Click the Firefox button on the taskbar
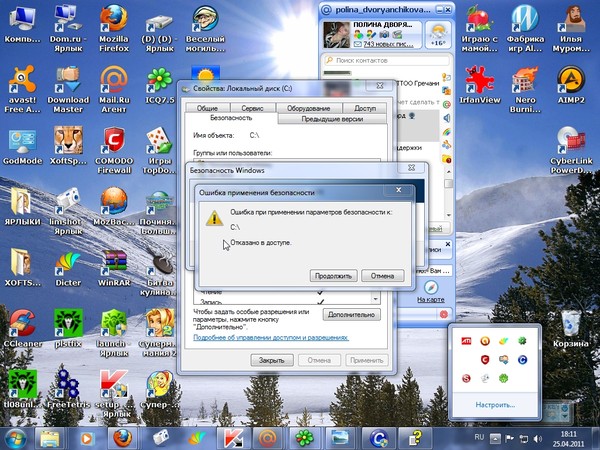Screen dimensions: 600x450 coord(122,438)
